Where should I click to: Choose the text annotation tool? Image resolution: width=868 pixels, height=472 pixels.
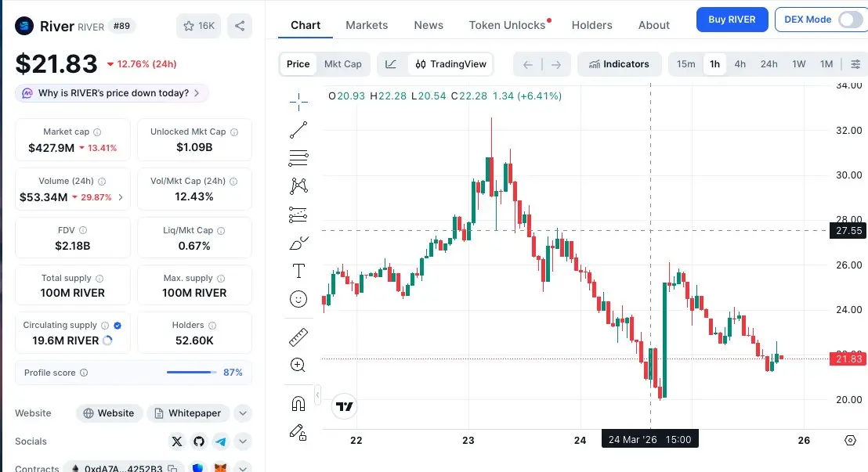[298, 271]
